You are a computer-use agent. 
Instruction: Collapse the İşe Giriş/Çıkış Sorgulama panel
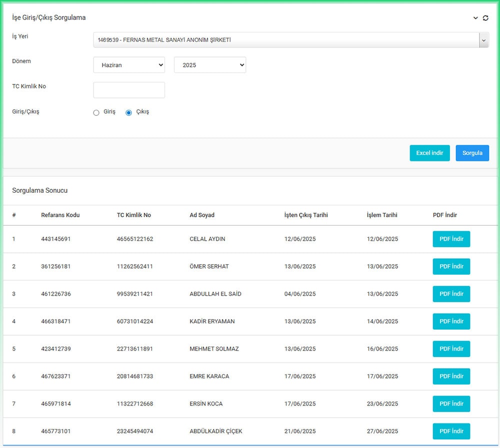475,18
